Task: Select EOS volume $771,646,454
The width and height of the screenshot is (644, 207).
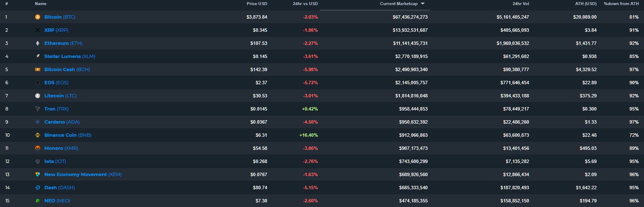Action: coord(515,83)
